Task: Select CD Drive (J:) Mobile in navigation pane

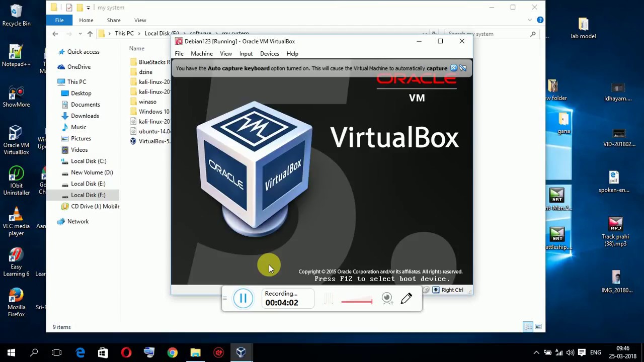Action: [95, 207]
